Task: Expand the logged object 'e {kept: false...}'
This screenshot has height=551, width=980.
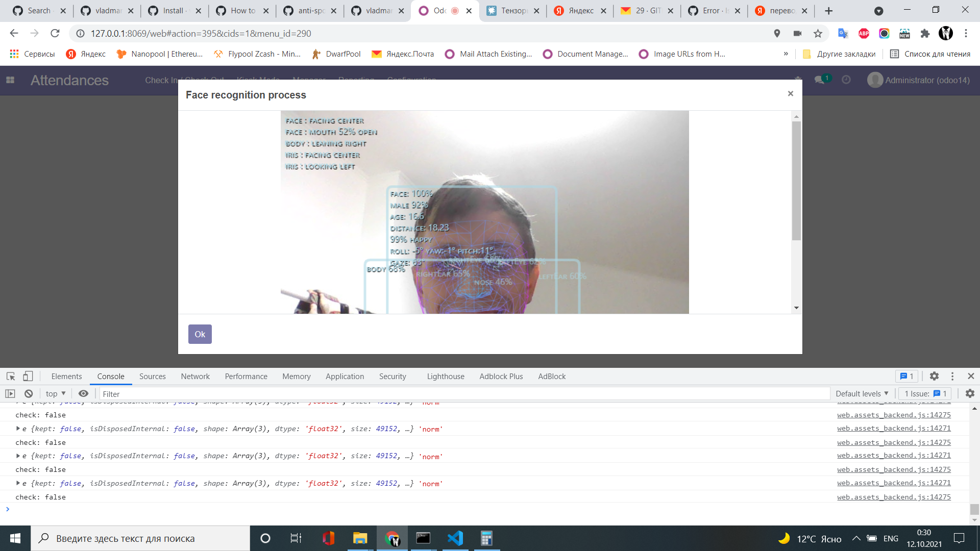Action: pyautogui.click(x=17, y=429)
